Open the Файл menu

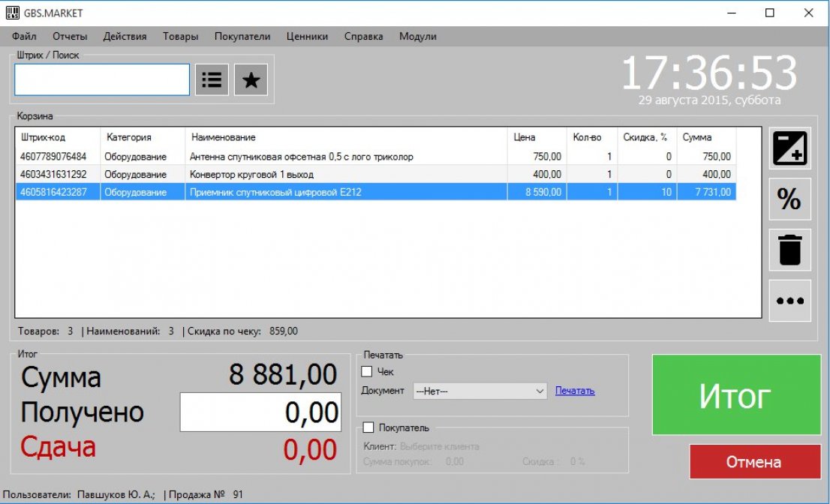click(x=24, y=36)
